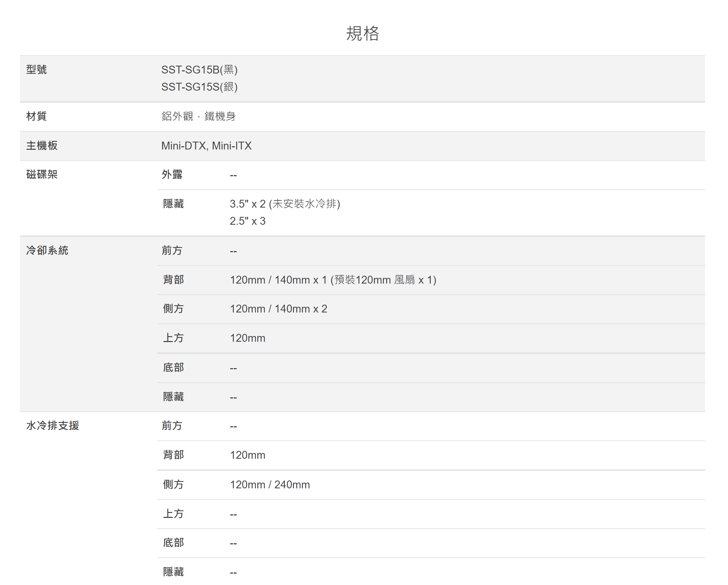728x585 pixels.
Task: Click the 冷卻系統 section label
Action: click(x=47, y=250)
